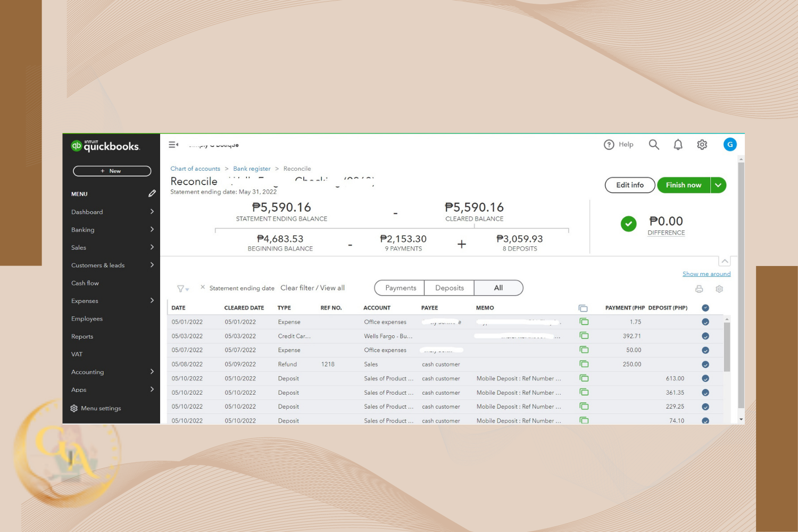
Task: Click Show me around link
Action: tap(706, 274)
